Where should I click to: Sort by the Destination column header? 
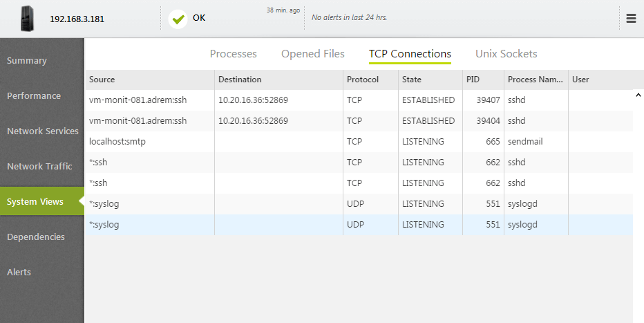pos(278,80)
